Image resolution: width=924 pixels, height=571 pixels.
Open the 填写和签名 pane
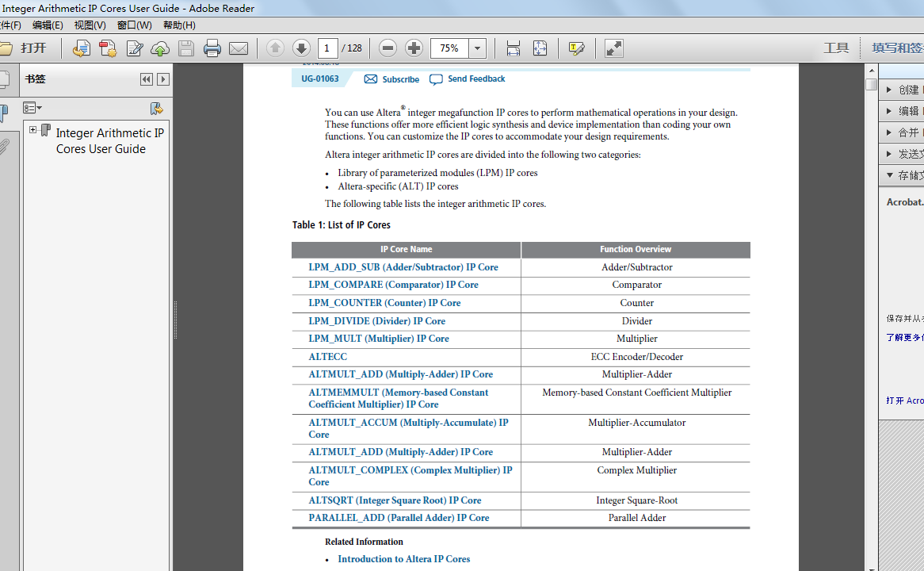tap(898, 48)
